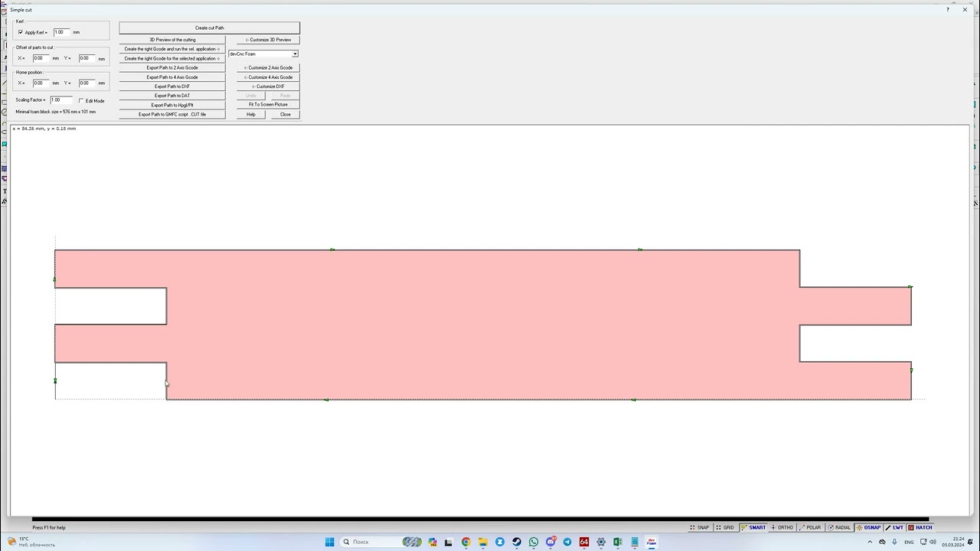Toggle SMART snap mode

[753, 527]
